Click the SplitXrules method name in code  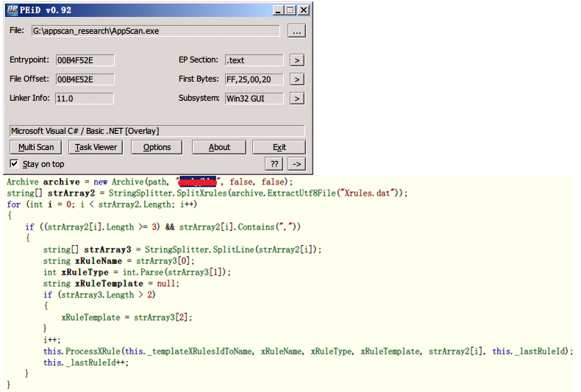202,193
